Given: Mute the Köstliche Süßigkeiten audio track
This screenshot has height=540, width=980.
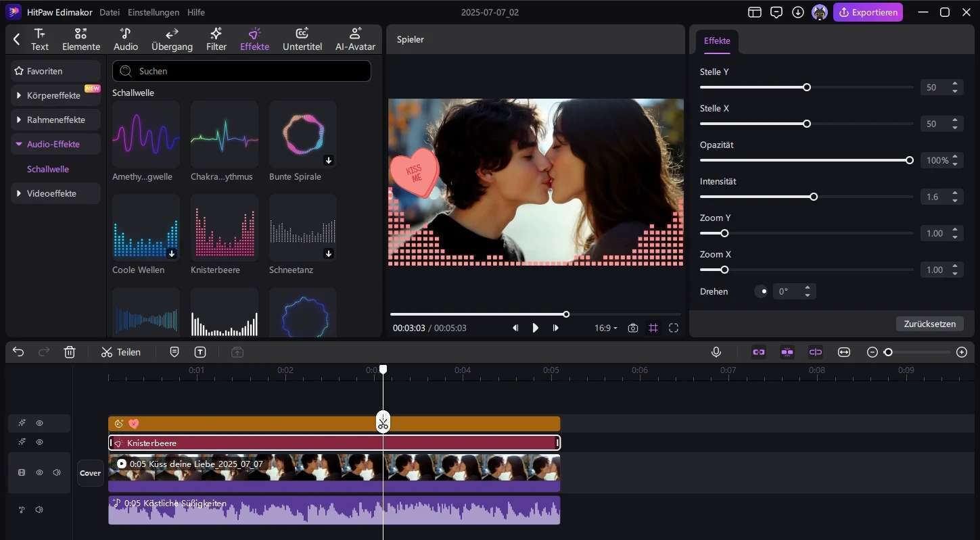Looking at the screenshot, I should click(x=39, y=510).
